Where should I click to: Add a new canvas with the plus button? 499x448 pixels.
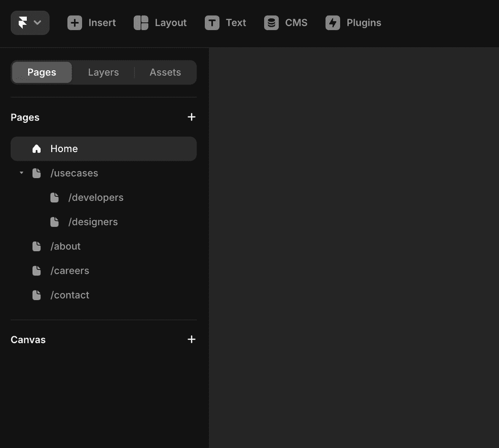tap(191, 339)
